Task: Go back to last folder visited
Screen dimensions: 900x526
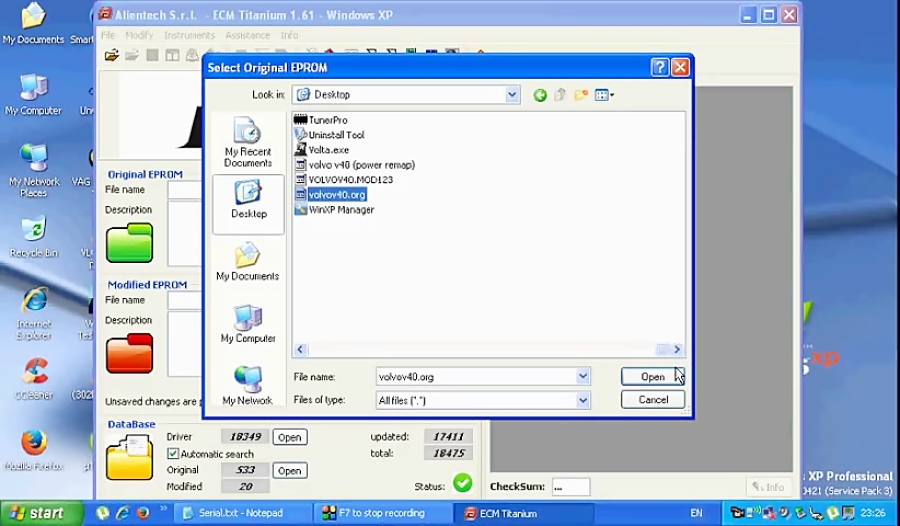Action: coord(540,95)
